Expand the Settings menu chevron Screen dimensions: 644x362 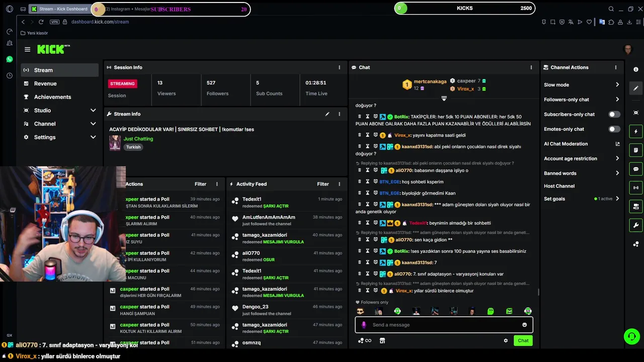click(93, 137)
